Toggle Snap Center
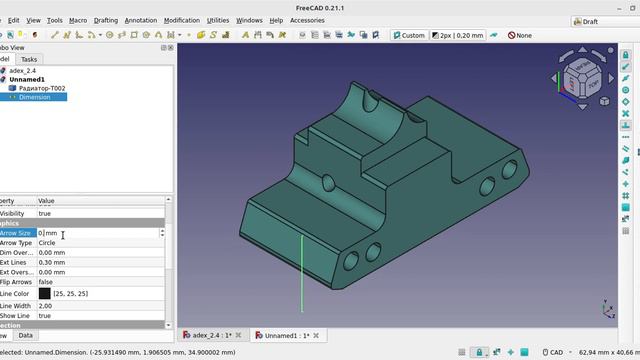640x360 pixels. pos(625,90)
